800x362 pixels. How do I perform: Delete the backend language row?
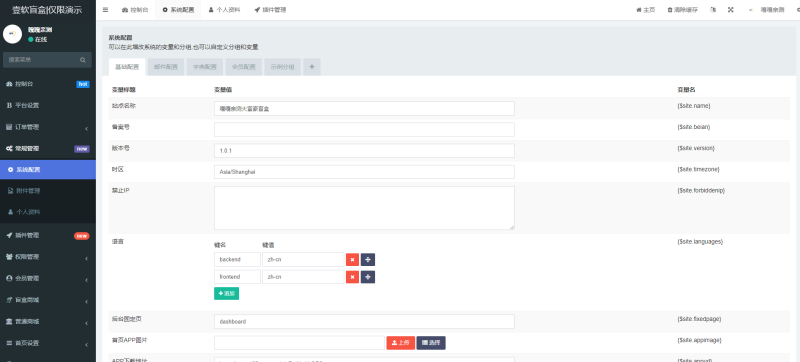(353, 260)
